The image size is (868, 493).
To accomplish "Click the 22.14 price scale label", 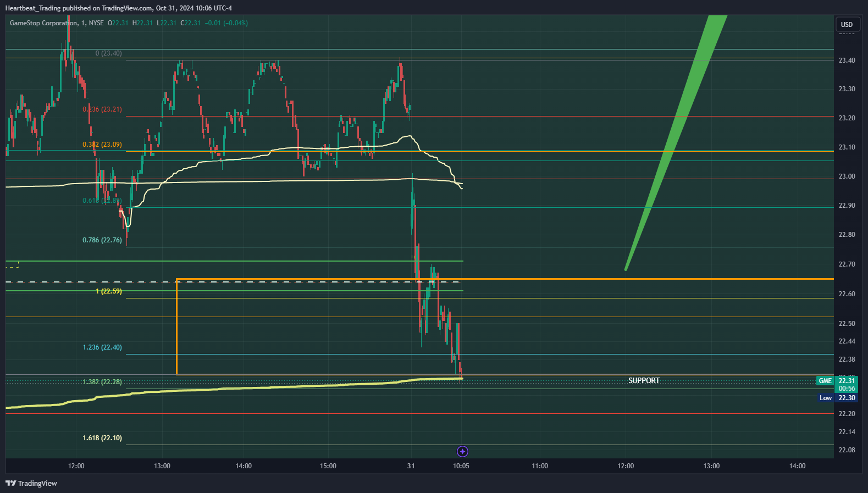I will point(847,432).
